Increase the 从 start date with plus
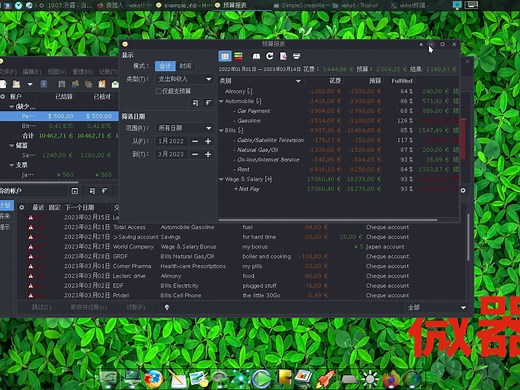 tap(208, 141)
